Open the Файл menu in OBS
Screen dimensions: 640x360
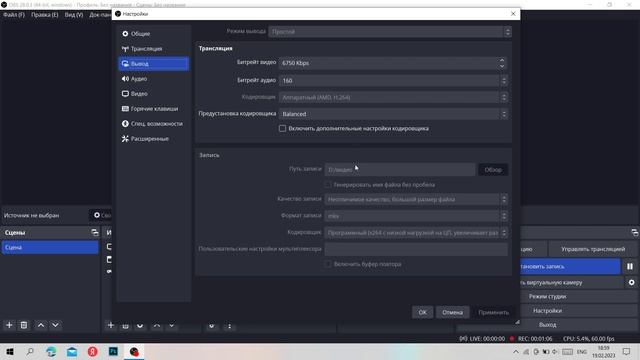(14, 15)
